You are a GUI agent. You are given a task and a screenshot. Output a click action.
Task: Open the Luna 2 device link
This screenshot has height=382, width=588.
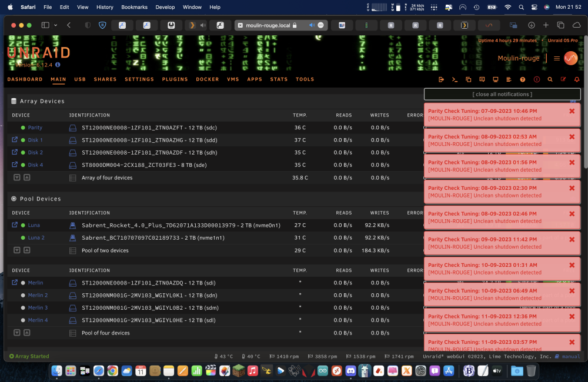pos(36,237)
